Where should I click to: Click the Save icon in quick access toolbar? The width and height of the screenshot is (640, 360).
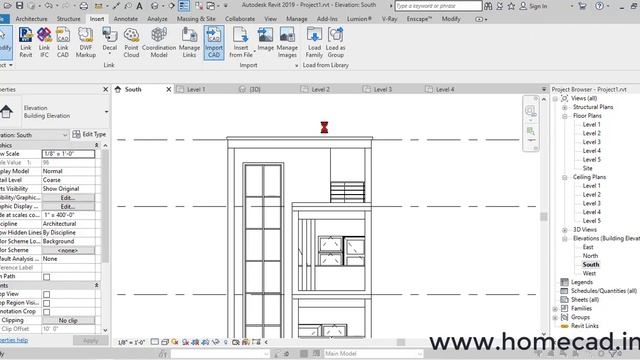[x=19, y=6]
